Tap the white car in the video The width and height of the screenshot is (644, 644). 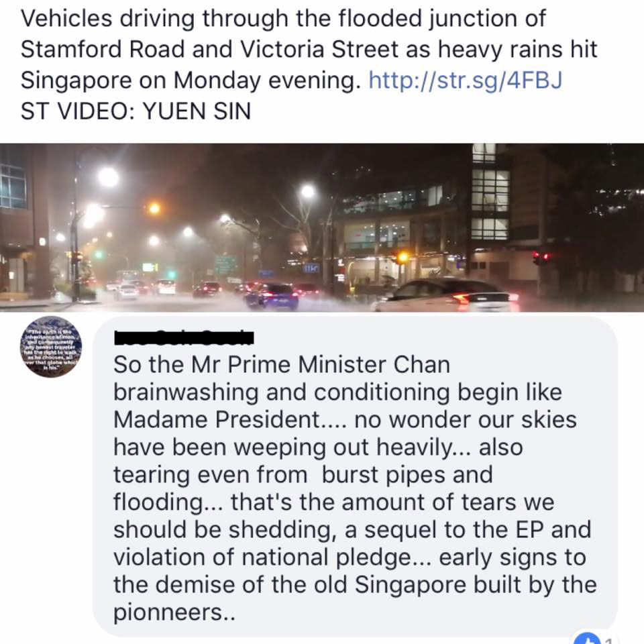coord(445,296)
